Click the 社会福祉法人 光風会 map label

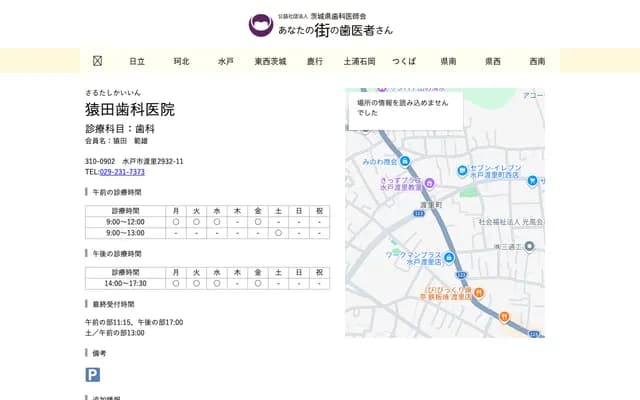(511, 222)
